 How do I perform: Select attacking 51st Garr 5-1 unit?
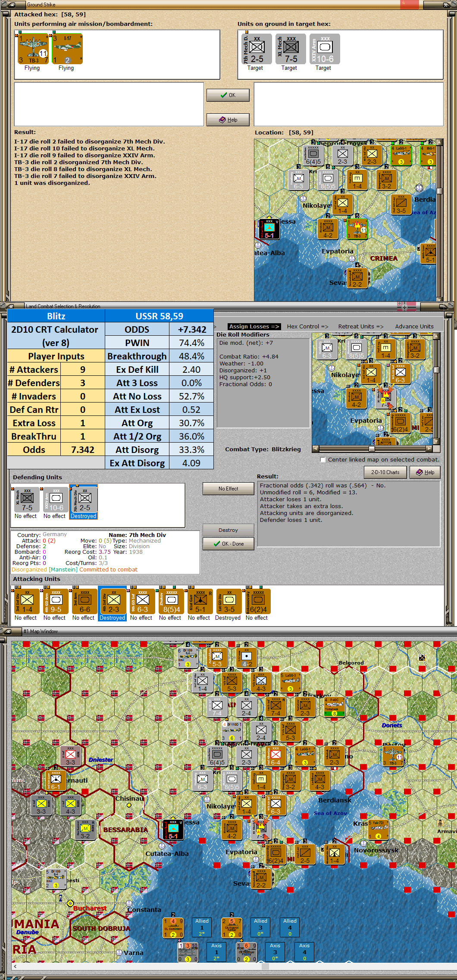200,601
